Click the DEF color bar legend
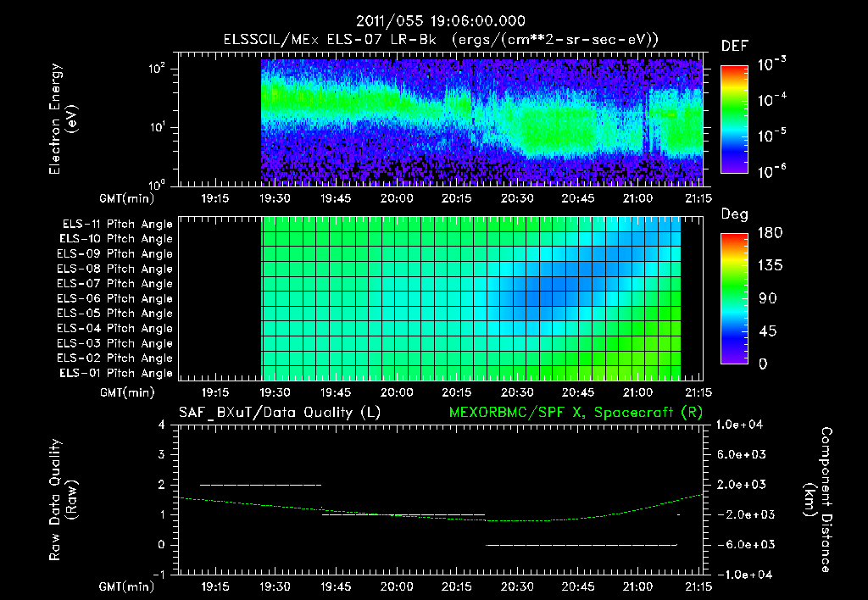 tap(734, 119)
